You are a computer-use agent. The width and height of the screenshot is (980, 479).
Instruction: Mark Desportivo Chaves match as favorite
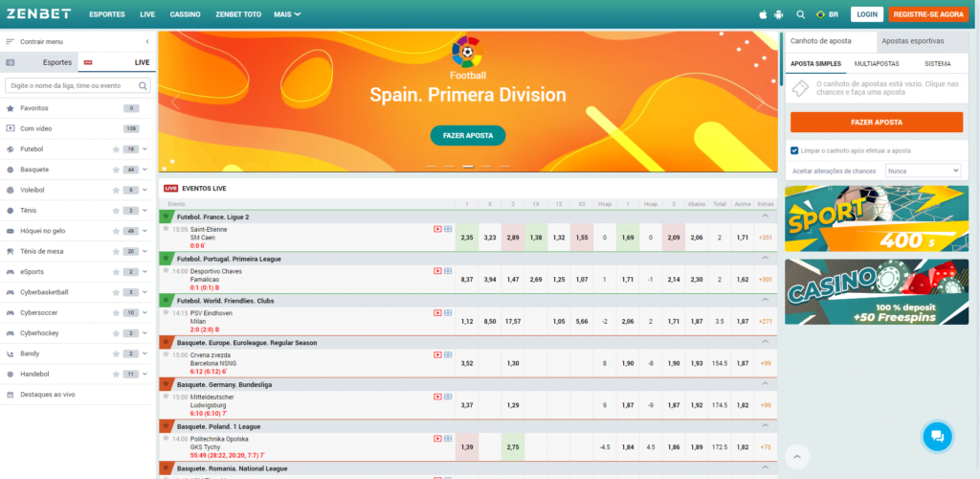pos(166,271)
